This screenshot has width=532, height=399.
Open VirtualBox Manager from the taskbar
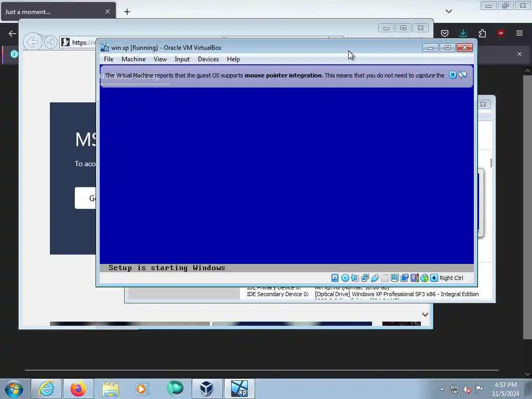207,389
